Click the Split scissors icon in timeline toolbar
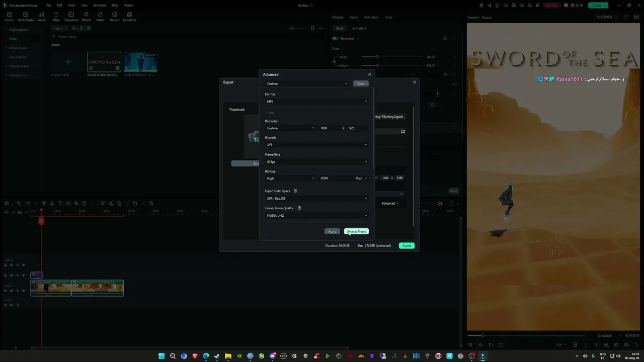Viewport: 644px width, 362px height. [x=52, y=204]
